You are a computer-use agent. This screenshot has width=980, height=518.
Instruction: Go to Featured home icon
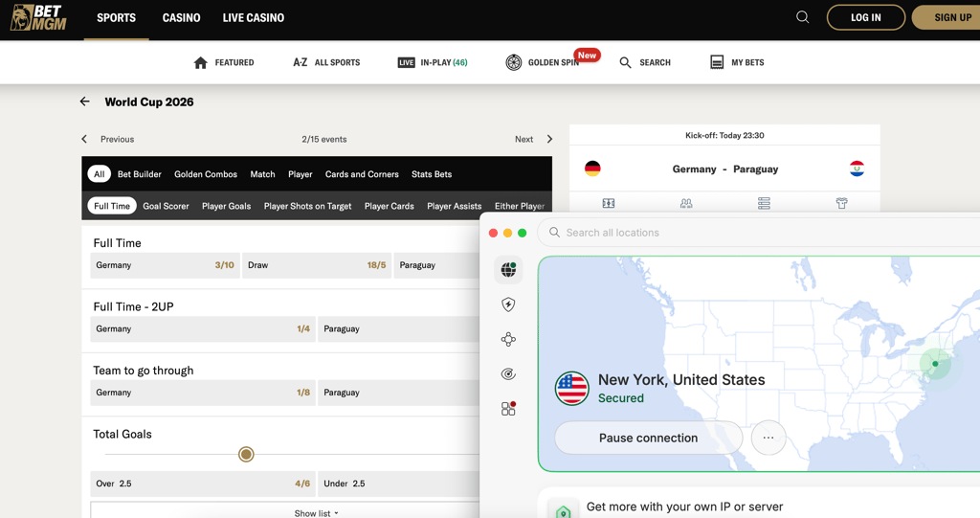[201, 62]
